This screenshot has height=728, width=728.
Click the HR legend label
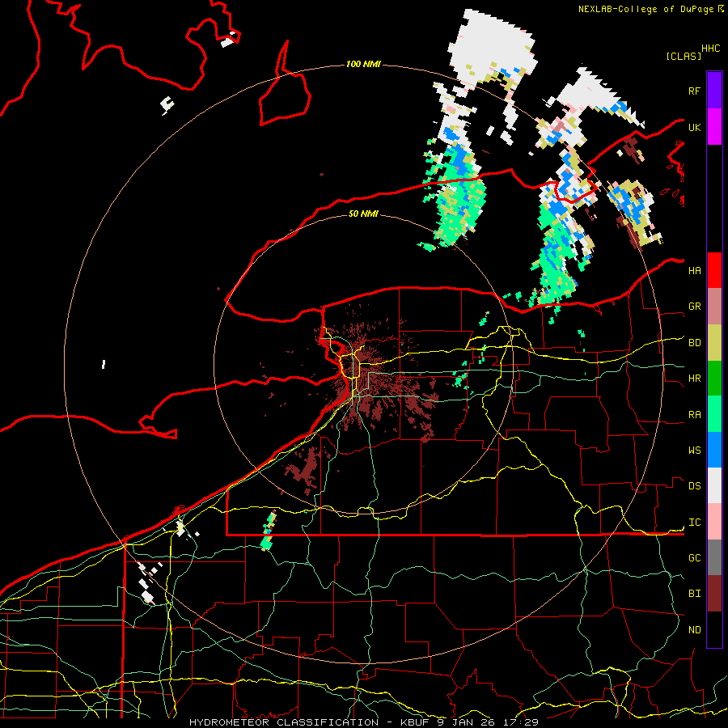[694, 379]
